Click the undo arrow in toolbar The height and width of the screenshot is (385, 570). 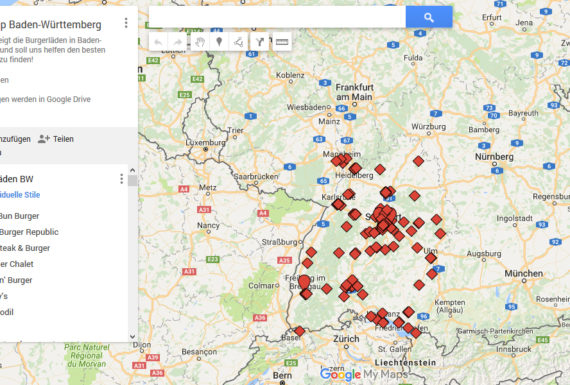(158, 42)
